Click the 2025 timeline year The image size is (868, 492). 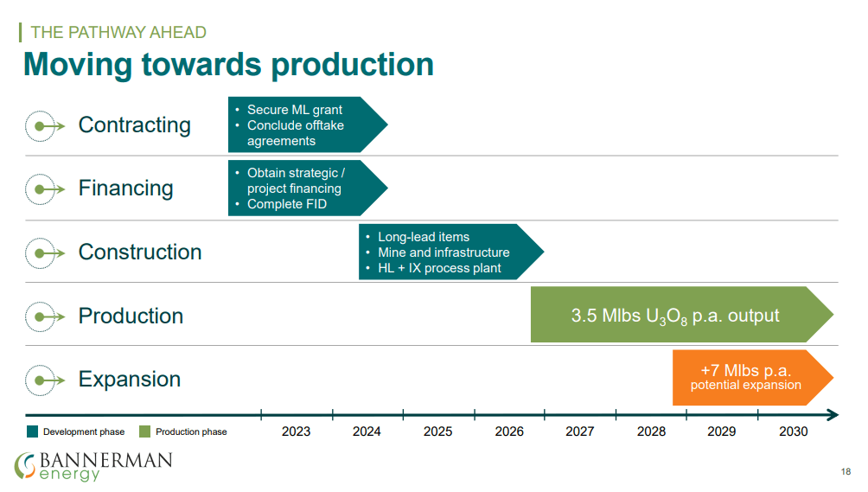[437, 431]
